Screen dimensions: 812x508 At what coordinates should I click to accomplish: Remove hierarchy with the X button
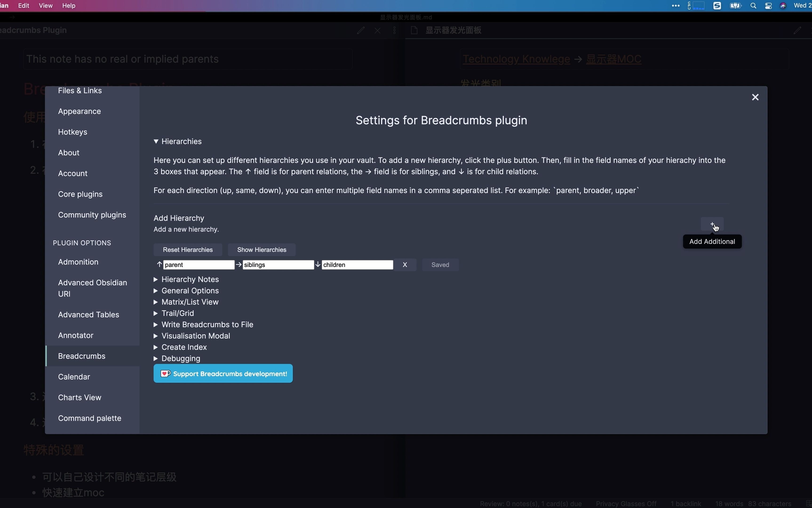405,265
